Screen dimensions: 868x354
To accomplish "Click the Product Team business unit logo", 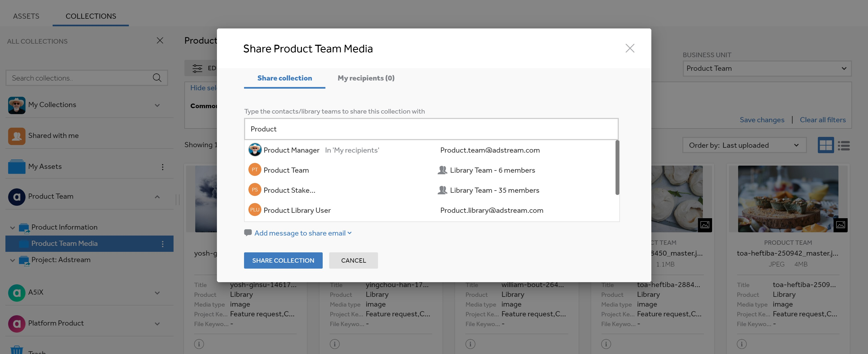I will (x=17, y=197).
